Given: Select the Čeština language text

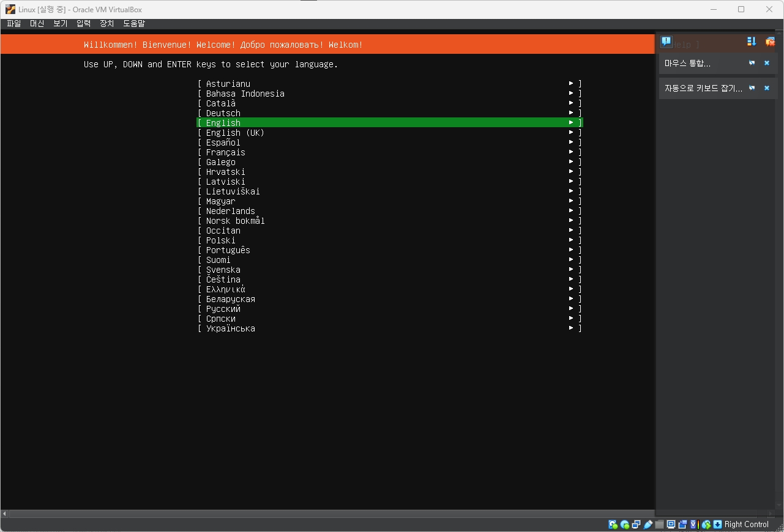Looking at the screenshot, I should pyautogui.click(x=223, y=279).
